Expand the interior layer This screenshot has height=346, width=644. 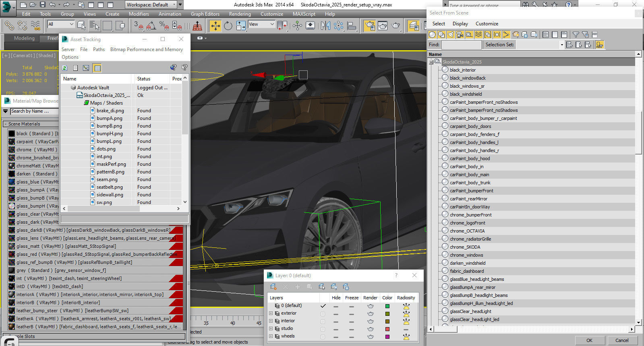coord(271,321)
